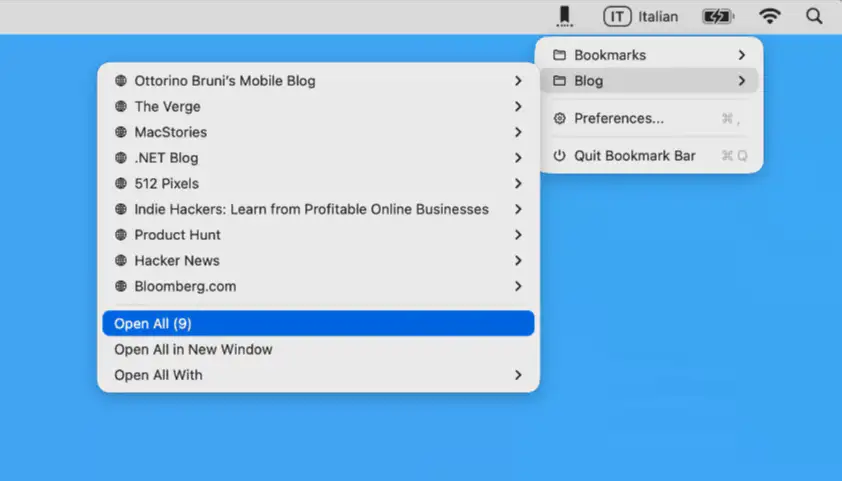Click globe icon beside Hacker News
Viewport: 842px width, 481px height.
click(x=121, y=261)
